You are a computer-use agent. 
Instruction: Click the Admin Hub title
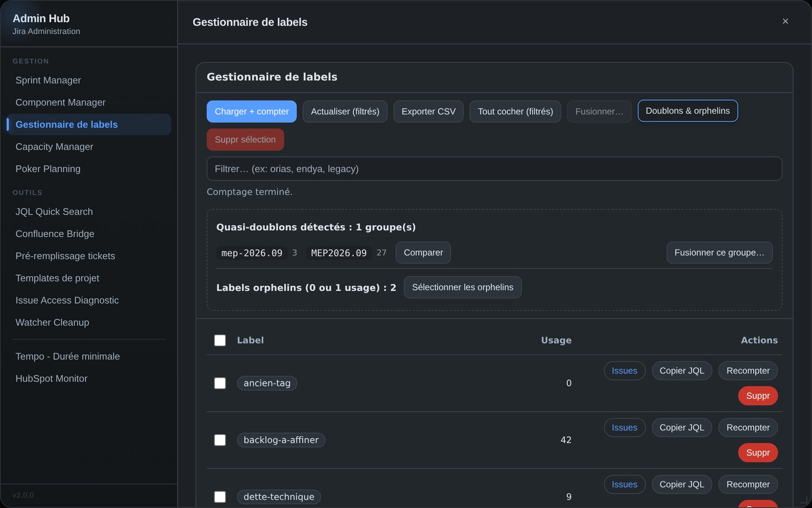41,18
